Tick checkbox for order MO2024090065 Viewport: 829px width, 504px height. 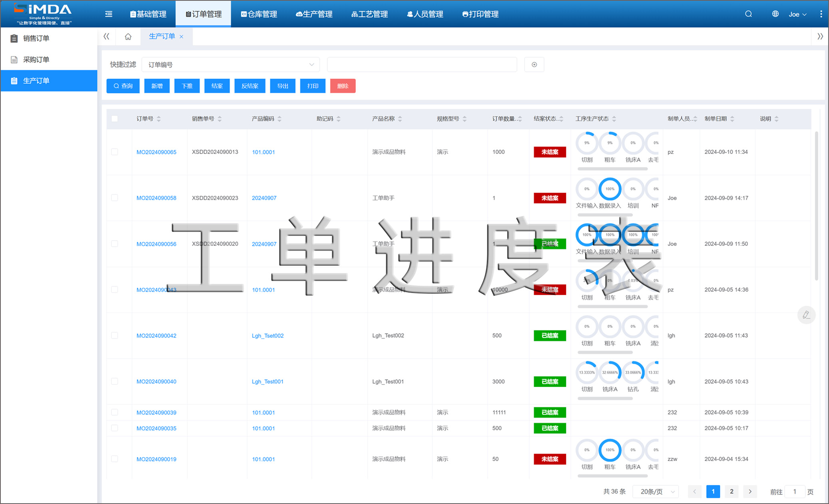tap(115, 152)
